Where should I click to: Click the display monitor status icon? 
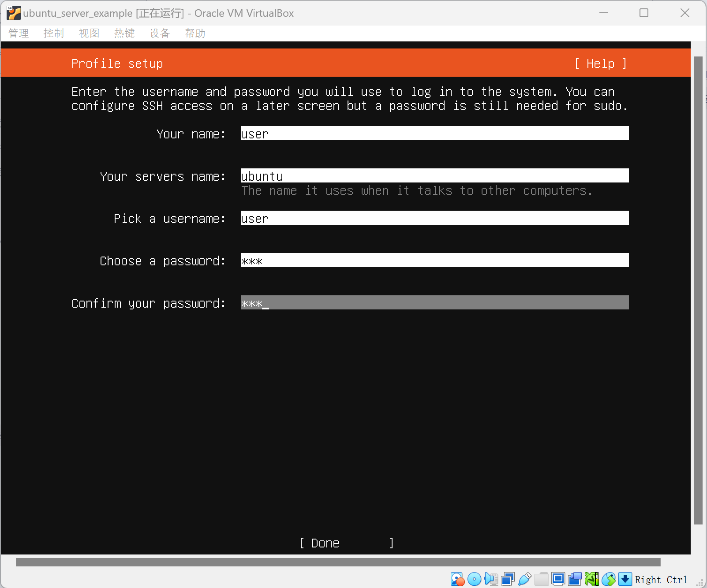558,579
